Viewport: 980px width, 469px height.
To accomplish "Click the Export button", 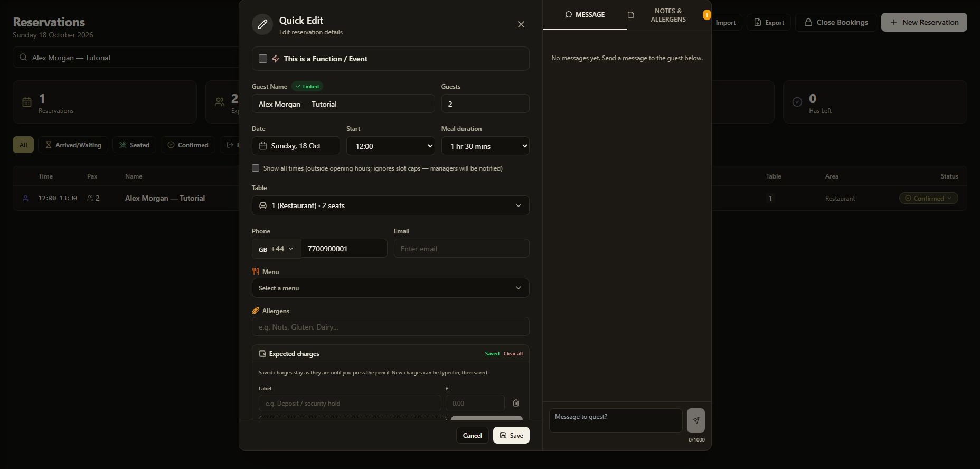I will pyautogui.click(x=769, y=22).
